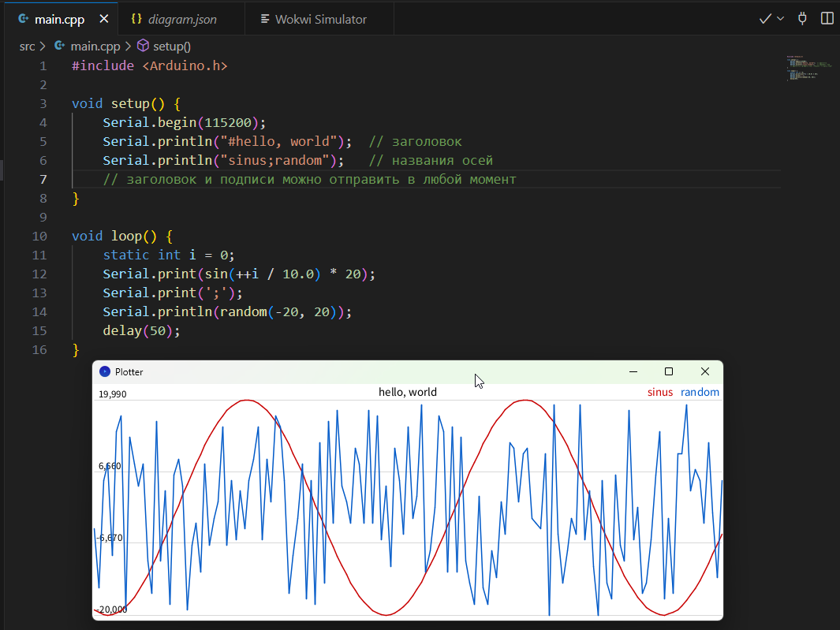
Task: Click the -6,670 axis label
Action: pos(110,538)
